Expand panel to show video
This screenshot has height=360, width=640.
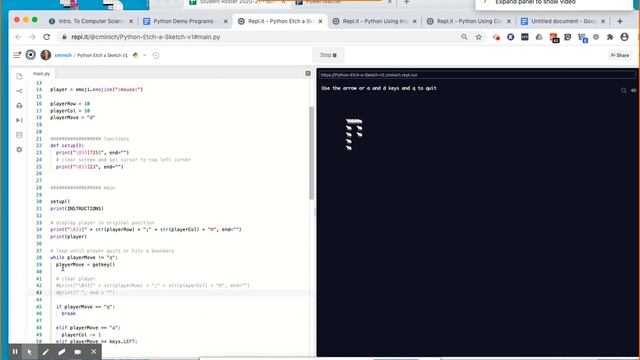coord(535,2)
